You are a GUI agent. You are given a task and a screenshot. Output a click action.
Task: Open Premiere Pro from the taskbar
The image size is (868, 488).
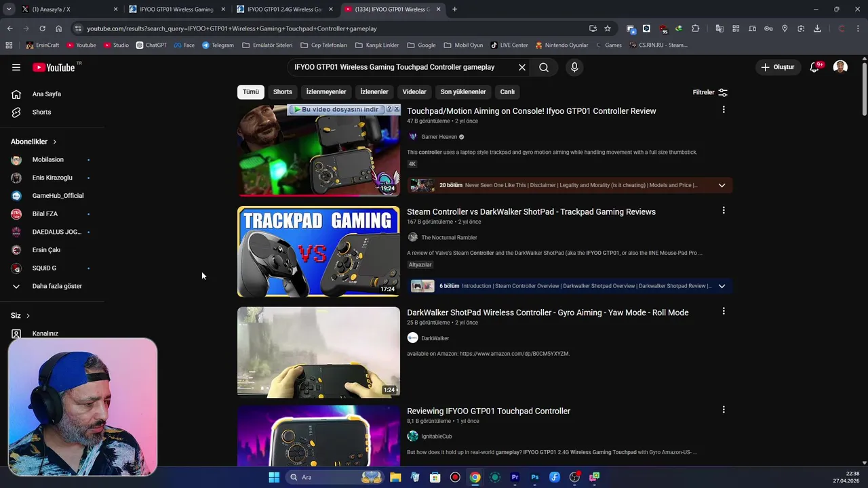tap(515, 477)
